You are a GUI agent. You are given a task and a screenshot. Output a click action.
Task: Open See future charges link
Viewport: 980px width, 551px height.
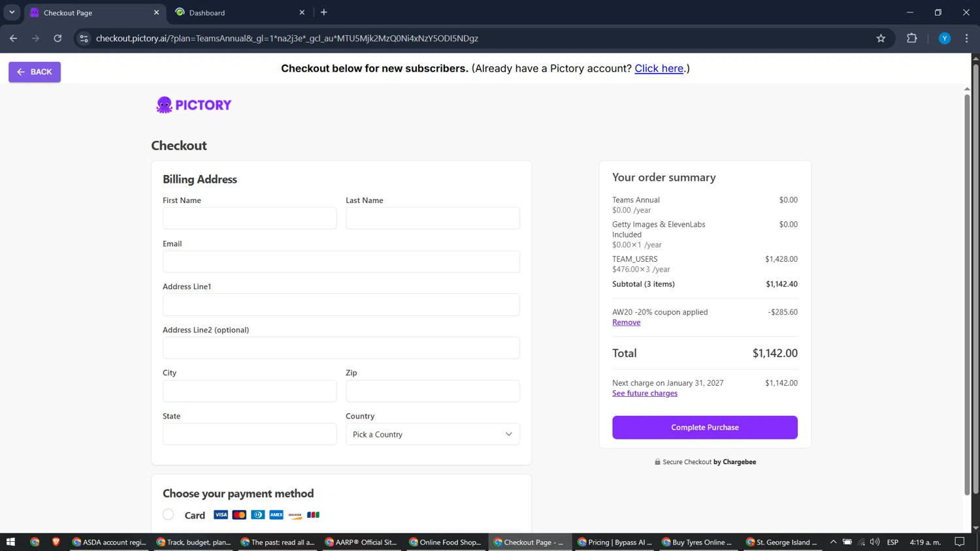[x=645, y=393]
